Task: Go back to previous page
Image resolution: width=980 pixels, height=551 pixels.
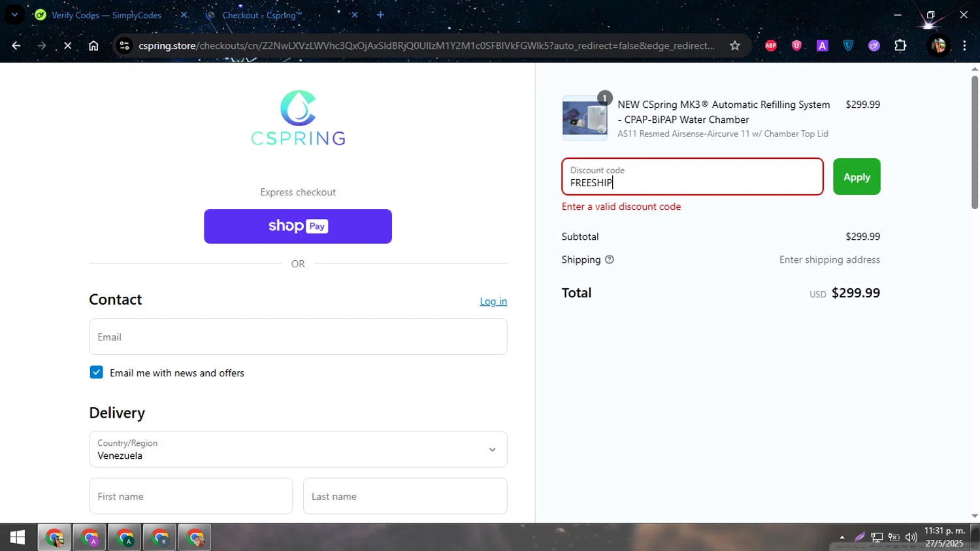Action: [16, 46]
